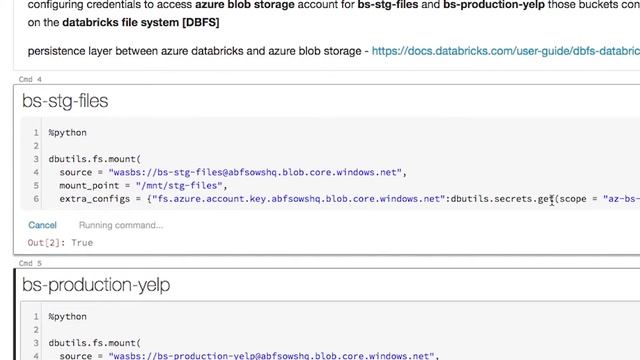Click the bs-production-yelp cell heading

96,285
